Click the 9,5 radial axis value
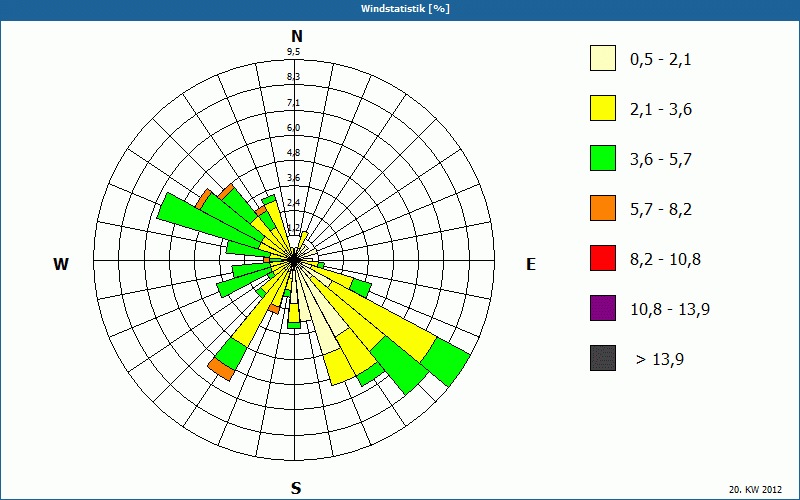This screenshot has height=500, width=800. (293, 52)
